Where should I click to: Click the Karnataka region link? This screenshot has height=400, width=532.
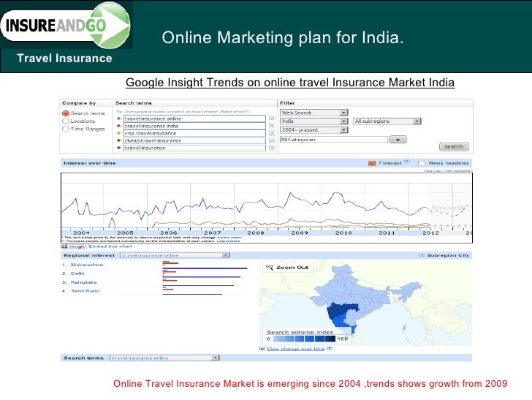pos(84,282)
